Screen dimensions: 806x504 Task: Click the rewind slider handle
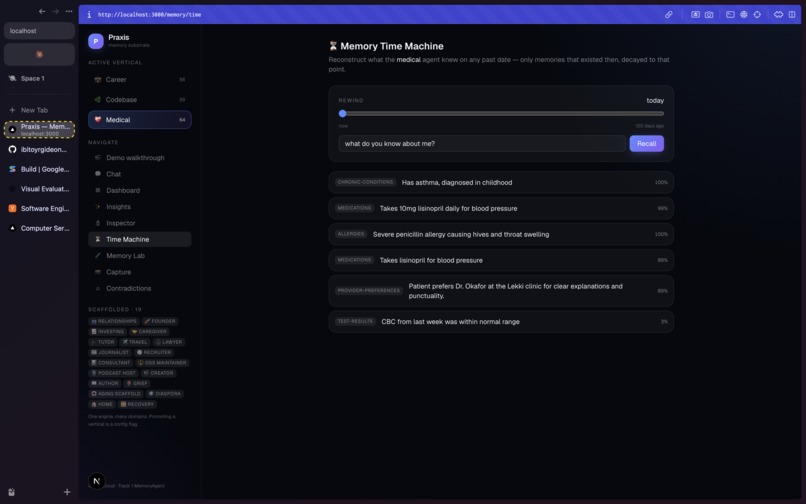[342, 114]
